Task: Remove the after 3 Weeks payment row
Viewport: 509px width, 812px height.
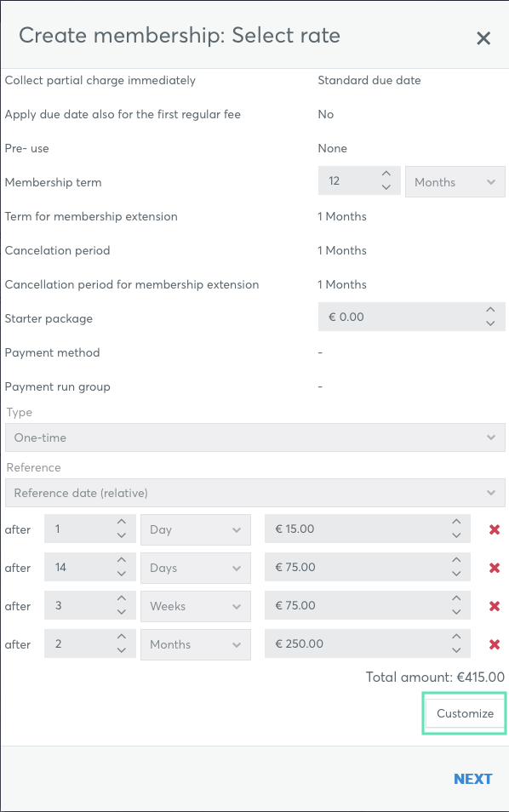Action: coord(495,606)
